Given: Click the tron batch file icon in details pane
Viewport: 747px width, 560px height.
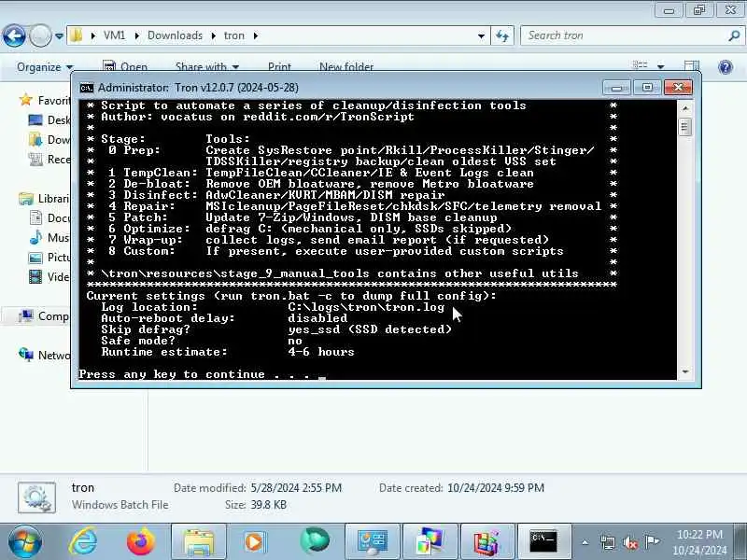Looking at the screenshot, I should point(36,497).
